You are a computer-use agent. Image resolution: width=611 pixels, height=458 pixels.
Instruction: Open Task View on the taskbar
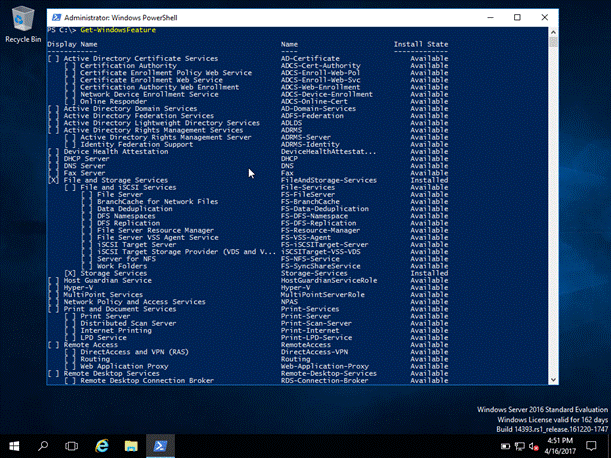[71, 446]
